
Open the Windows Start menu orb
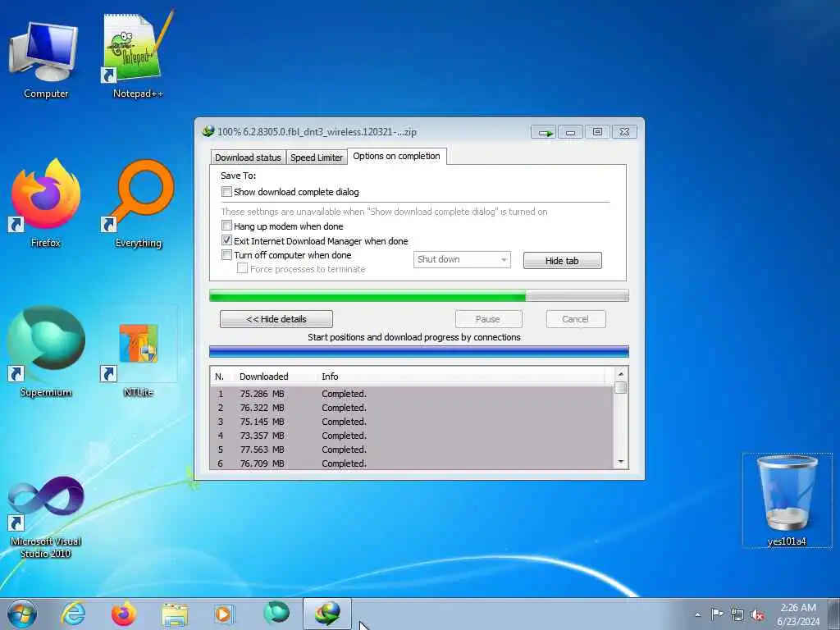pyautogui.click(x=22, y=614)
